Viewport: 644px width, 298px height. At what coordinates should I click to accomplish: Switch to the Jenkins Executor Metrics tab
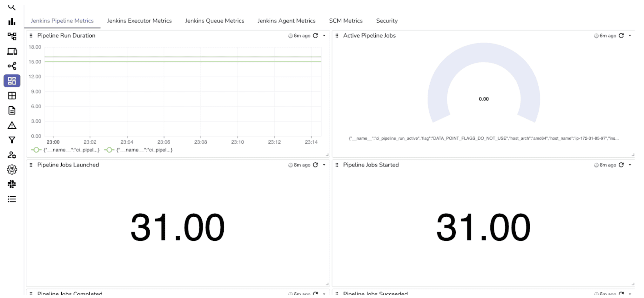pos(139,21)
